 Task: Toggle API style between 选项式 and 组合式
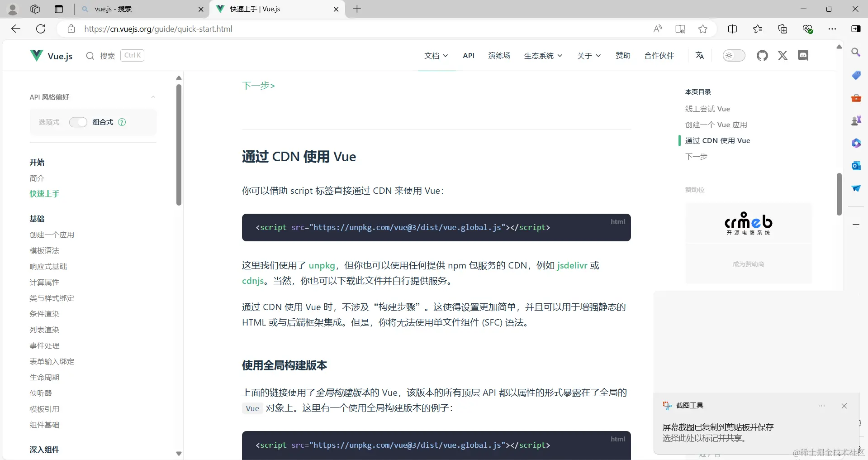click(x=78, y=122)
